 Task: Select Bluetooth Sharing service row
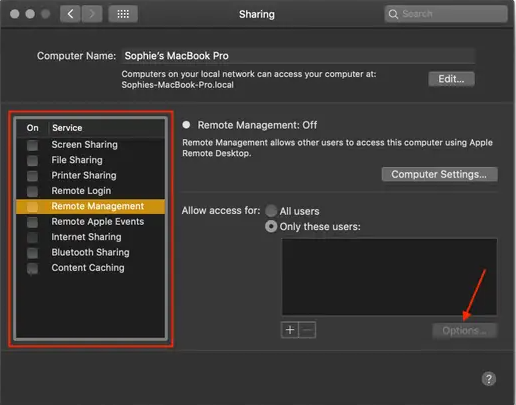tap(91, 252)
